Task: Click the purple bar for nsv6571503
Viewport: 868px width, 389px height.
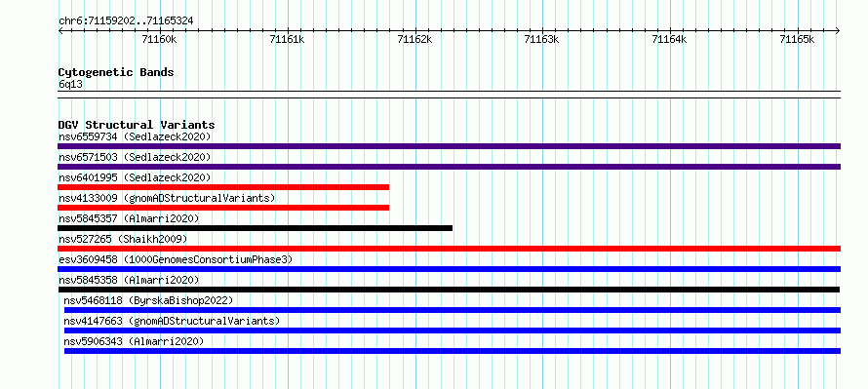Action: point(449,167)
